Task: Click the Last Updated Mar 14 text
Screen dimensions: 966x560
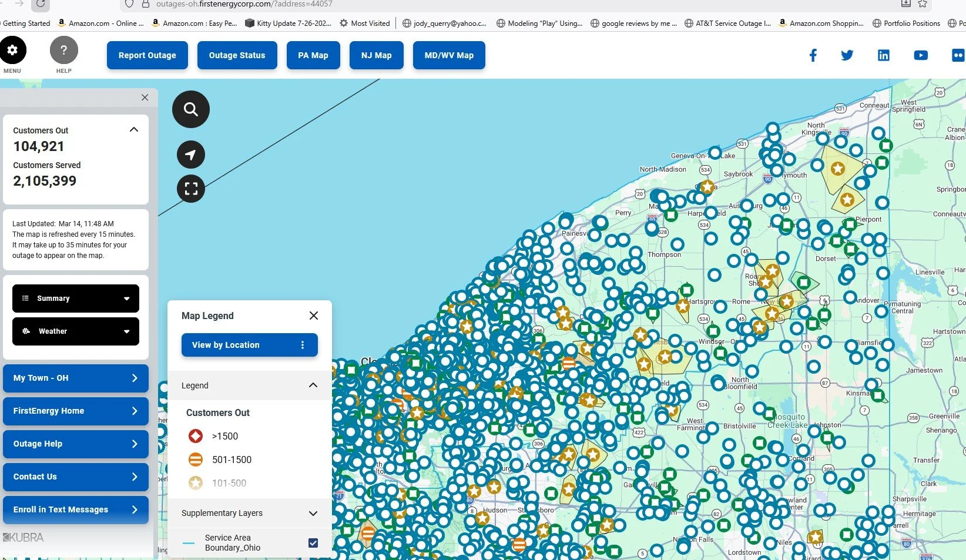Action: [x=63, y=224]
